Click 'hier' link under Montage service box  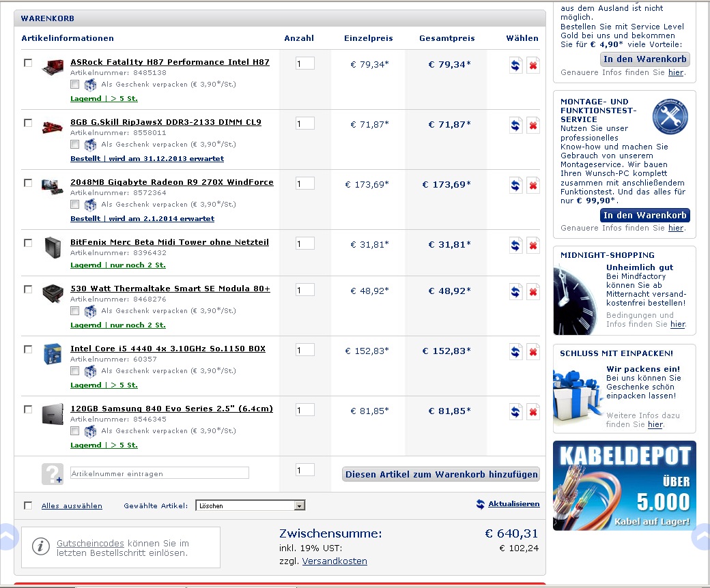tap(676, 228)
